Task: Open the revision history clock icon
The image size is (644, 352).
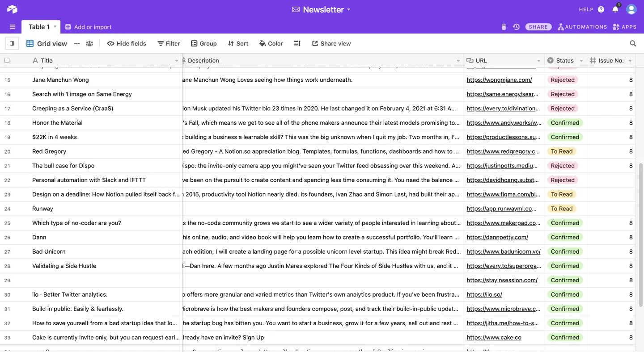Action: 516,27
